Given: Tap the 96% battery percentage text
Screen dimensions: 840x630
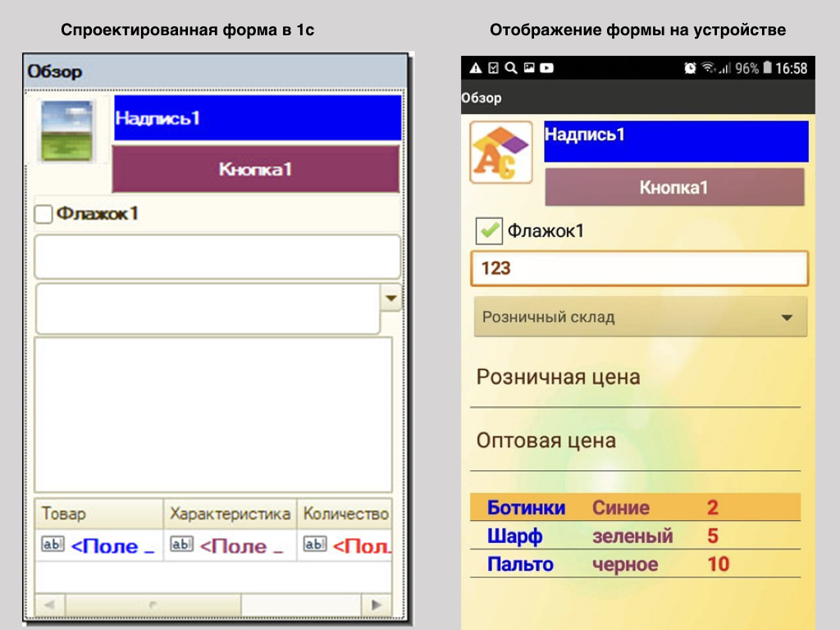Looking at the screenshot, I should click(x=746, y=69).
